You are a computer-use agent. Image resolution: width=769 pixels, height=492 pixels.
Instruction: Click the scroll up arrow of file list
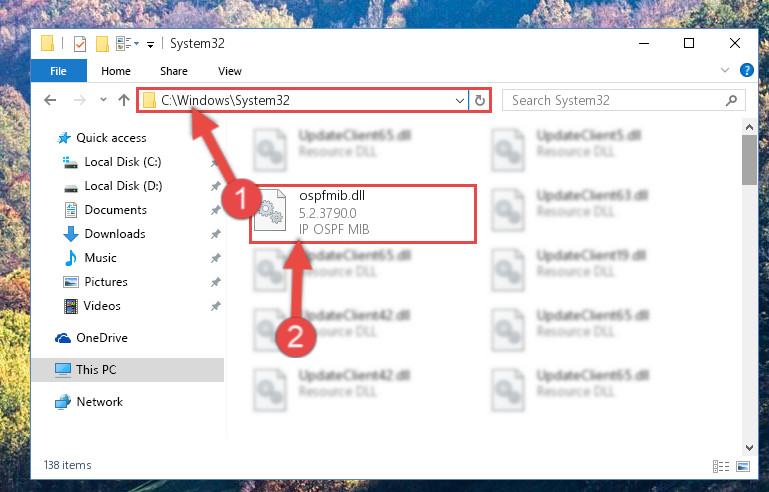coord(749,128)
